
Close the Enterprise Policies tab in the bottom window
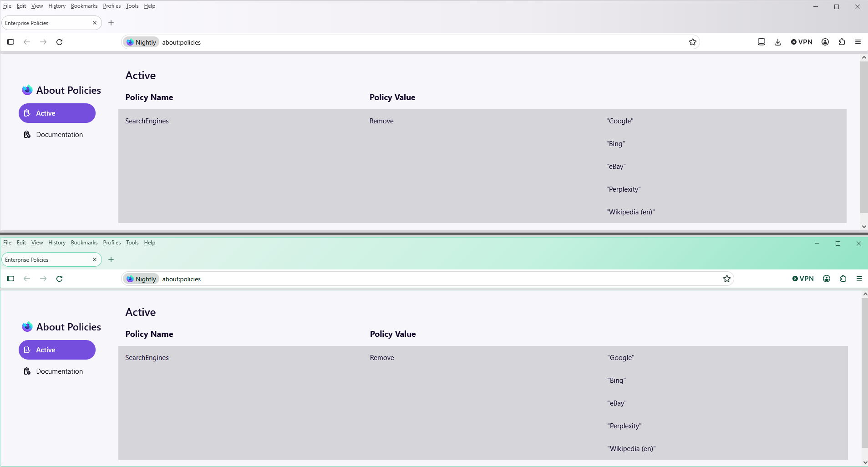coord(95,259)
